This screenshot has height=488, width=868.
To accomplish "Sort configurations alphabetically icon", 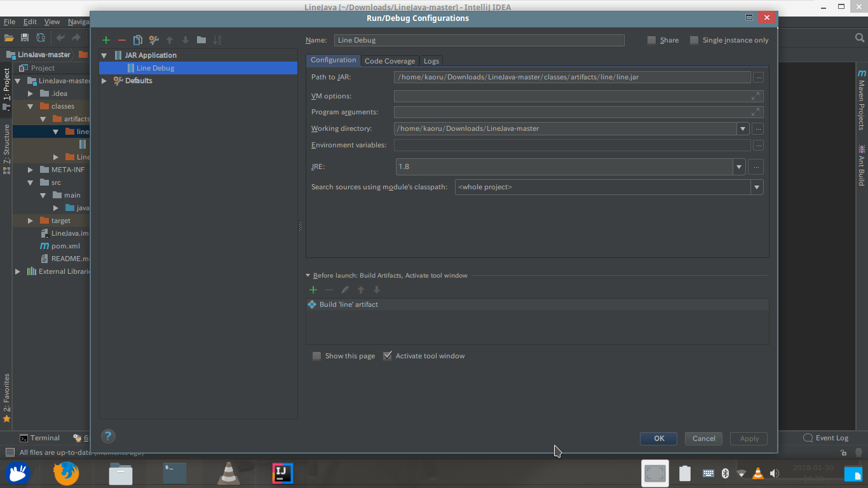I will 217,40.
